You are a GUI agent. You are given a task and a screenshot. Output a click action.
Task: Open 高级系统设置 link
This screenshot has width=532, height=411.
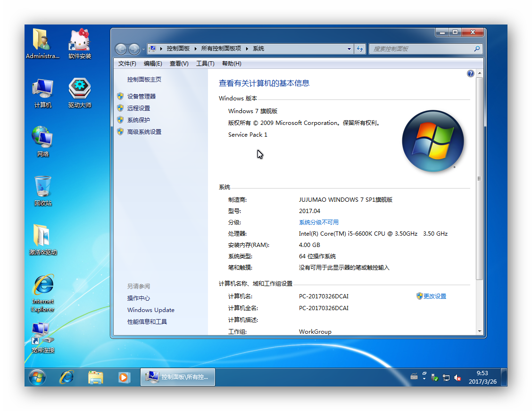144,132
